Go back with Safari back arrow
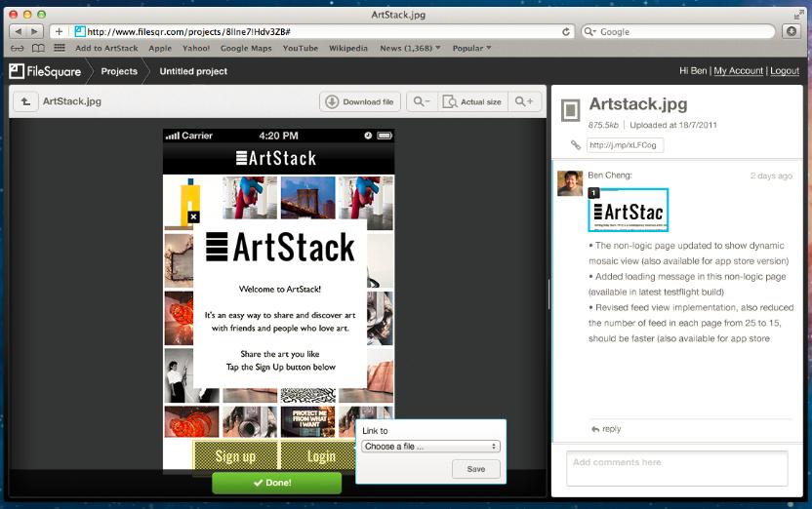 tap(19, 31)
